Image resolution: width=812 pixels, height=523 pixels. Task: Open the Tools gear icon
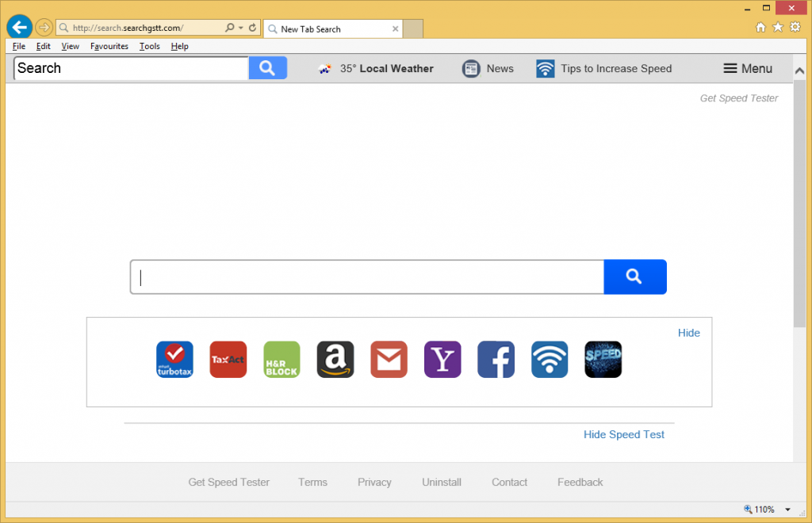pos(795,27)
